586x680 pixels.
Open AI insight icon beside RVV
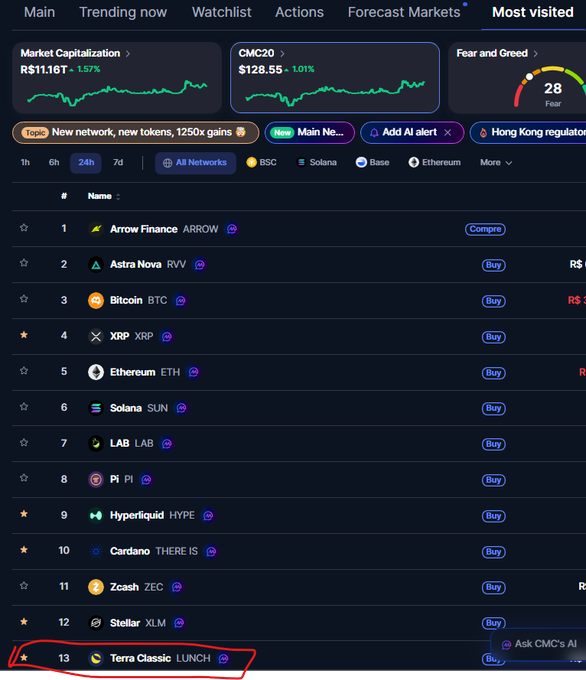200,265
